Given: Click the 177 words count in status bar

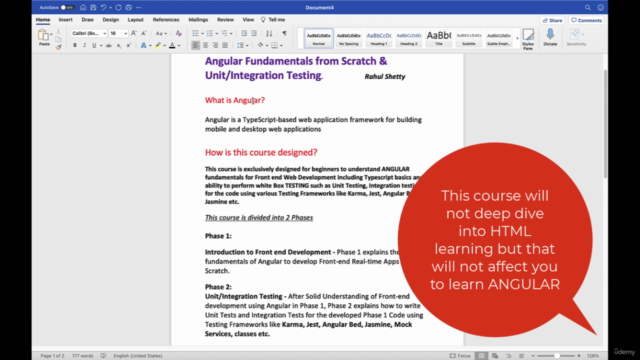Looking at the screenshot, I should point(82,356).
